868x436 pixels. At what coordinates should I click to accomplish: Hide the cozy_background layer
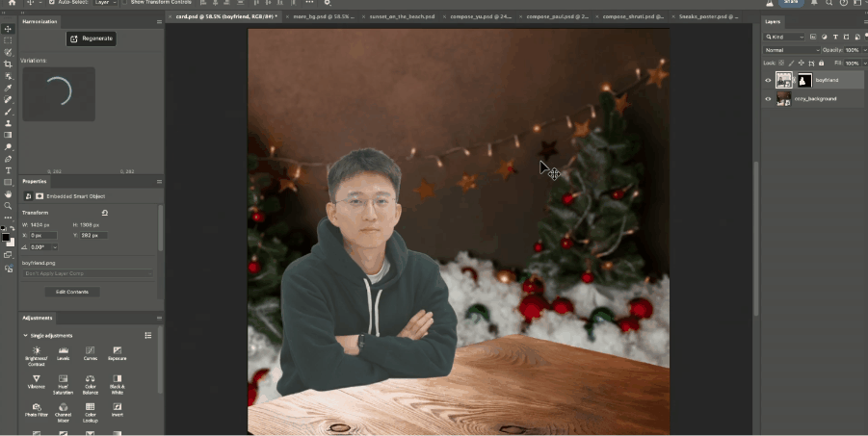click(x=768, y=99)
